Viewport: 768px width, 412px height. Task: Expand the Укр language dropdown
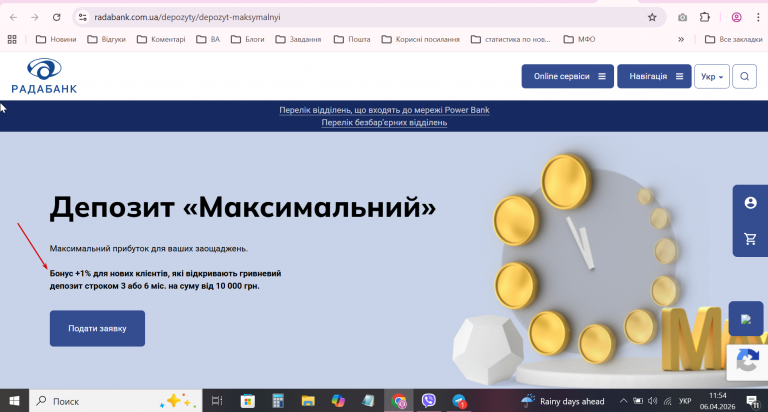pos(712,76)
